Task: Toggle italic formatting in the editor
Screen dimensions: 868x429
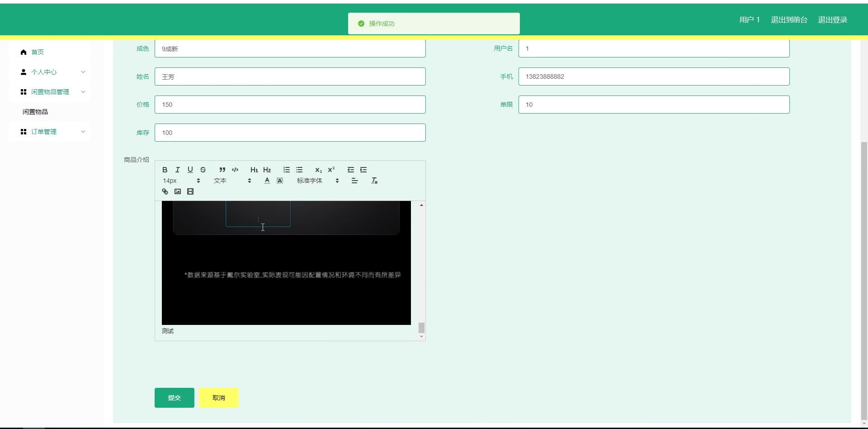Action: pyautogui.click(x=178, y=170)
